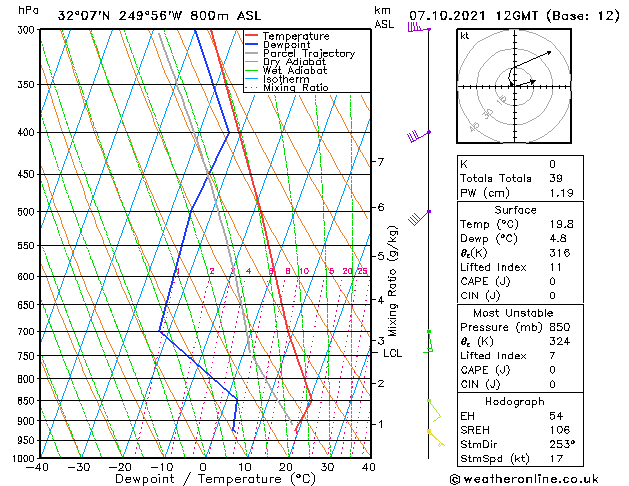
Task: Click the StmDir value in Hodograph box
Action: click(562, 444)
